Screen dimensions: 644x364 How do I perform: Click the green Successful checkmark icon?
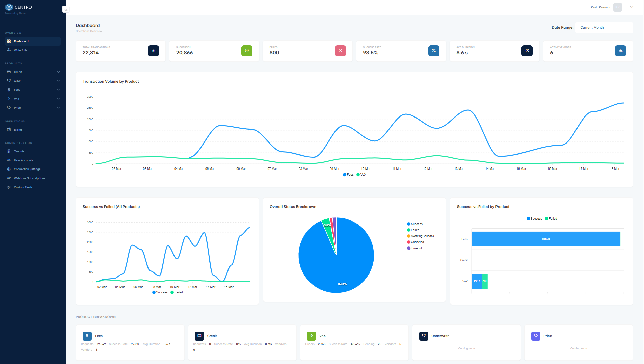pos(247,51)
